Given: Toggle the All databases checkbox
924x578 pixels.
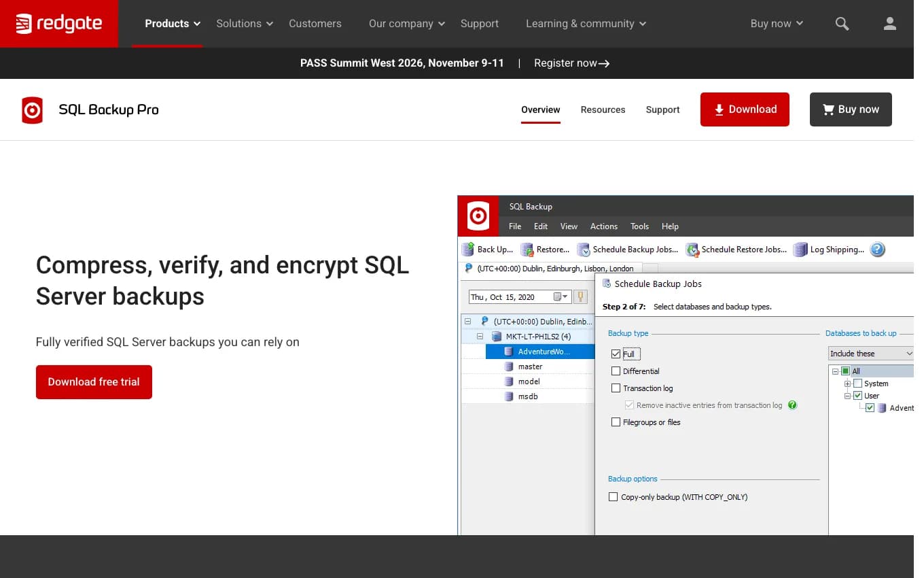Looking at the screenshot, I should 845,371.
